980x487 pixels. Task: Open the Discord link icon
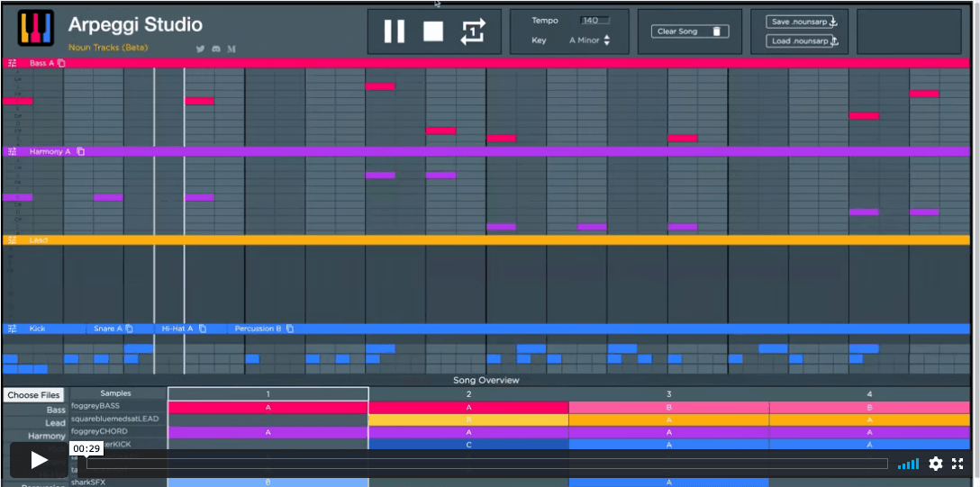pos(216,49)
